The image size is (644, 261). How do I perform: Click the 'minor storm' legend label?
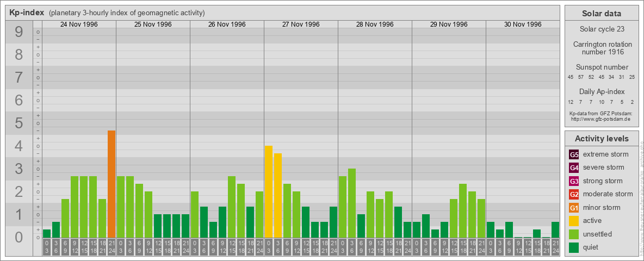point(602,207)
